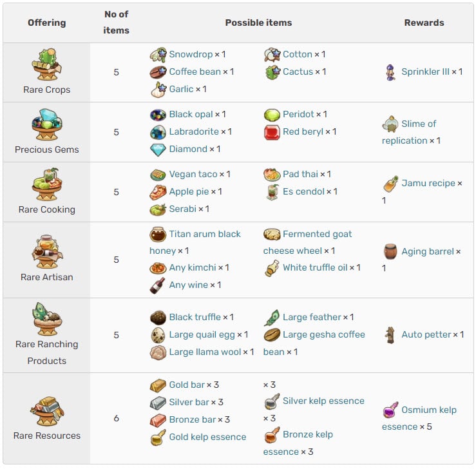Click the Red beryl gem icon
Image resolution: width=476 pixels, height=469 pixels.
(272, 132)
